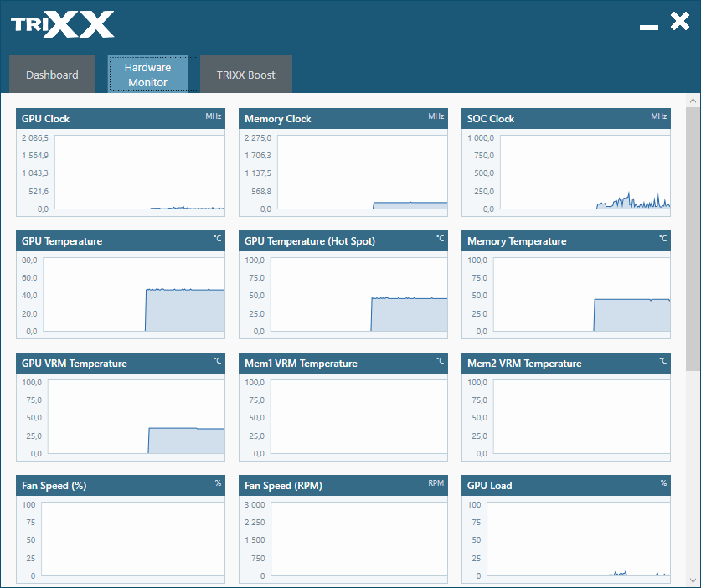Click the 2 275,0 value on Memory Clock axis
This screenshot has width=701, height=588.
257,137
